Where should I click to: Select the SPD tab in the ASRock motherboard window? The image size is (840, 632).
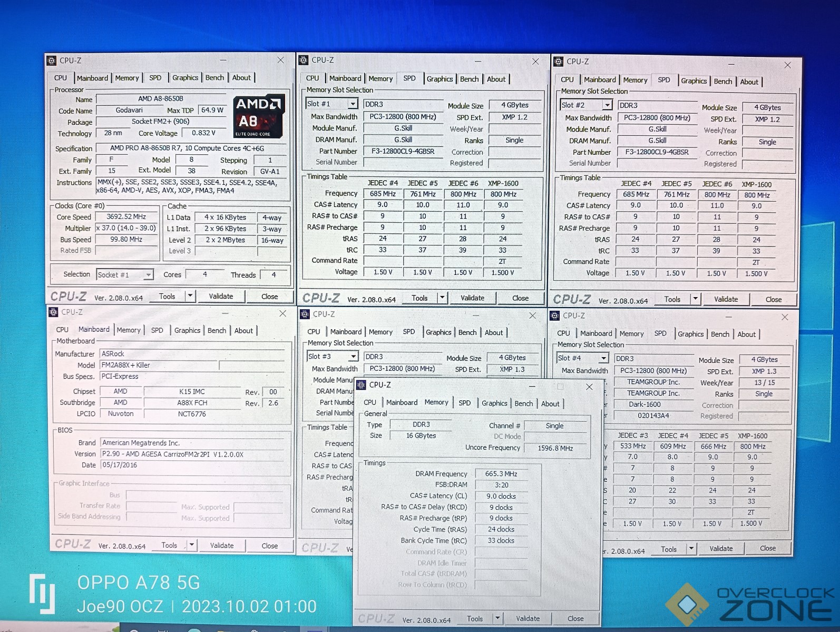pos(157,330)
